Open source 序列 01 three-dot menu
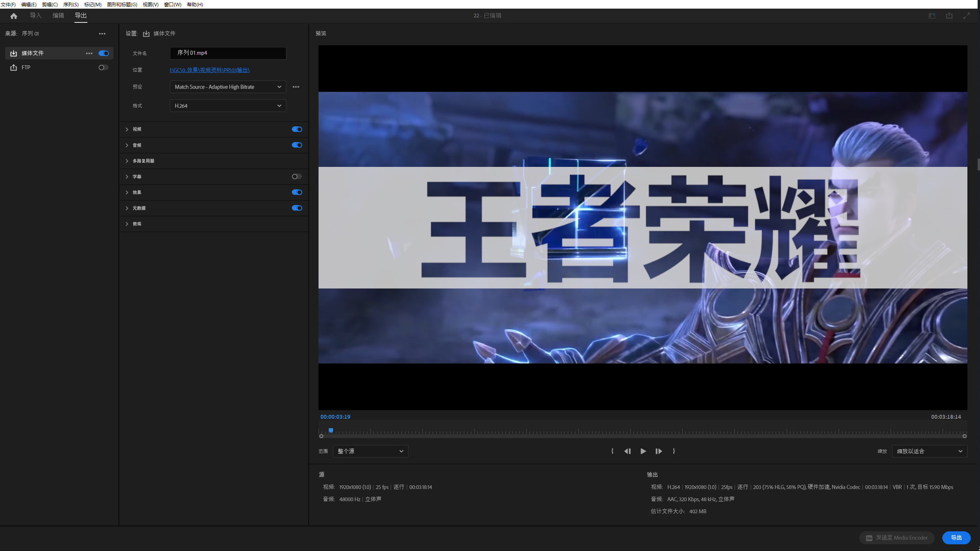This screenshot has width=980, height=551. pos(102,34)
